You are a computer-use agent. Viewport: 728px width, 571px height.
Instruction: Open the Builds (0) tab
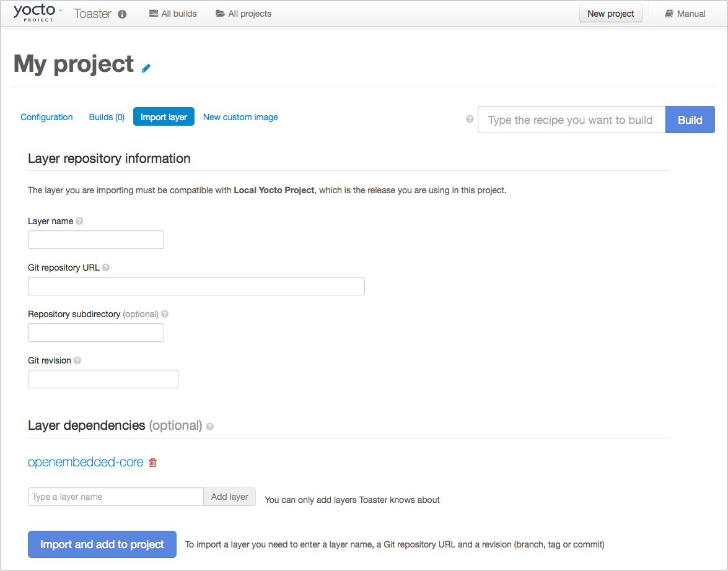(107, 117)
